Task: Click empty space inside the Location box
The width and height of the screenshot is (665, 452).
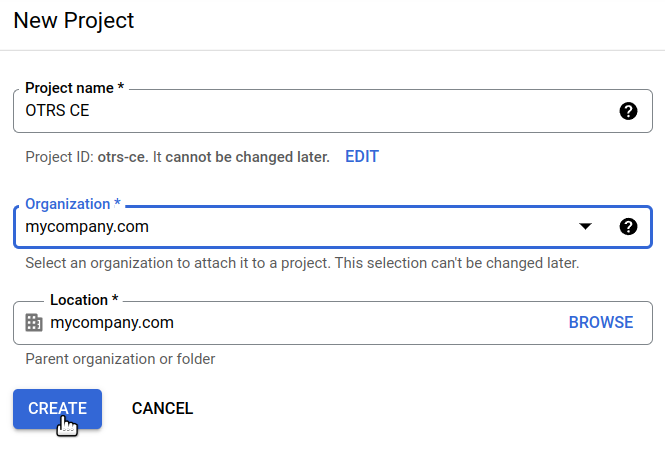Action: point(369,323)
